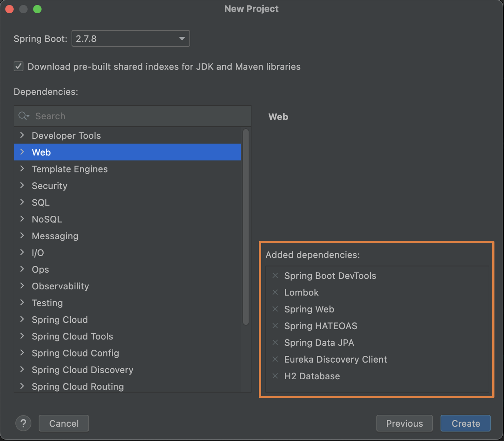
Task: Expand the Spring Cloud chevron
Action: tap(22, 319)
